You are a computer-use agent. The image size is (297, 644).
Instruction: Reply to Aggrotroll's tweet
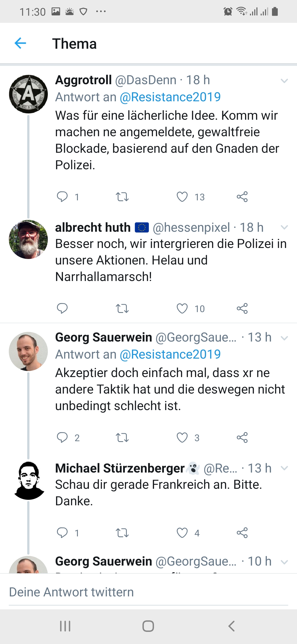62,197
